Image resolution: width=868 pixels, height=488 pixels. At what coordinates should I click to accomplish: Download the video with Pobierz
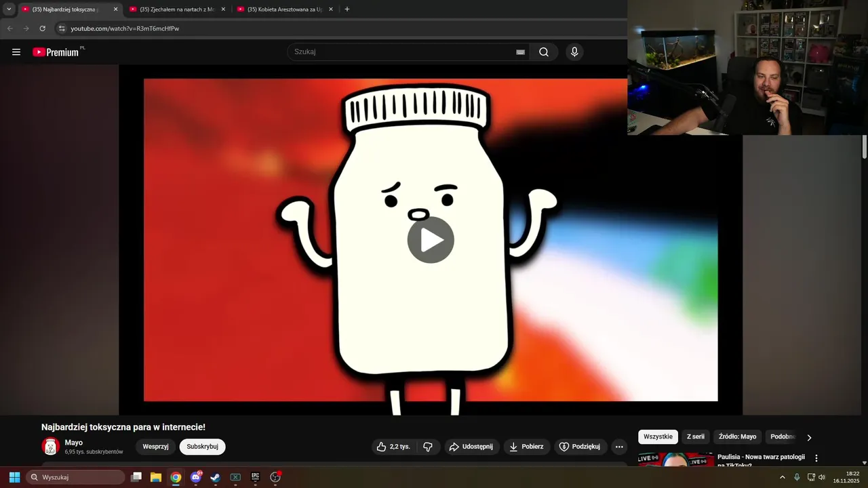tap(527, 447)
